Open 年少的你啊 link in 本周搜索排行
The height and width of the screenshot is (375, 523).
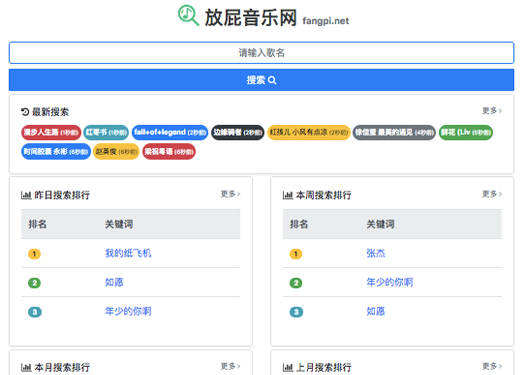coord(390,282)
